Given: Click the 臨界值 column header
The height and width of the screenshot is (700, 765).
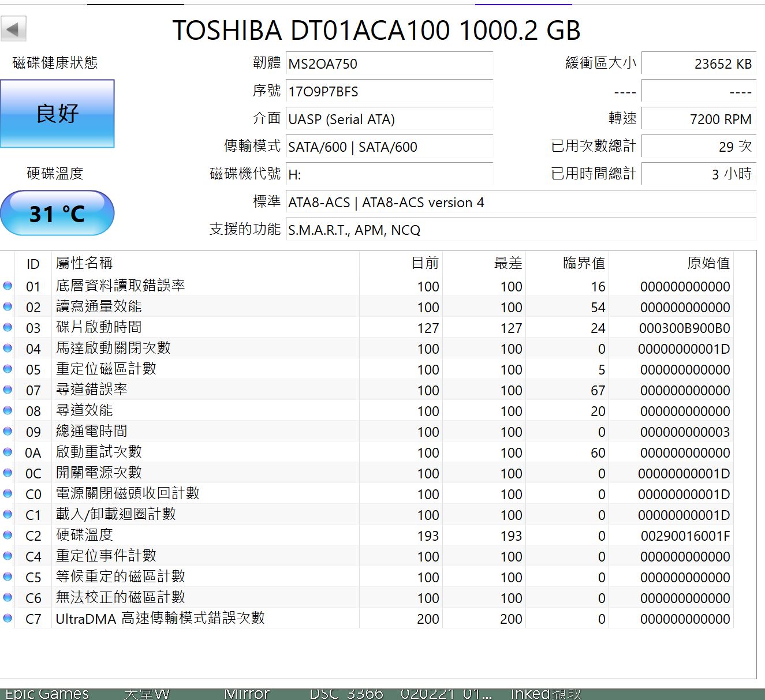Looking at the screenshot, I should click(x=583, y=264).
